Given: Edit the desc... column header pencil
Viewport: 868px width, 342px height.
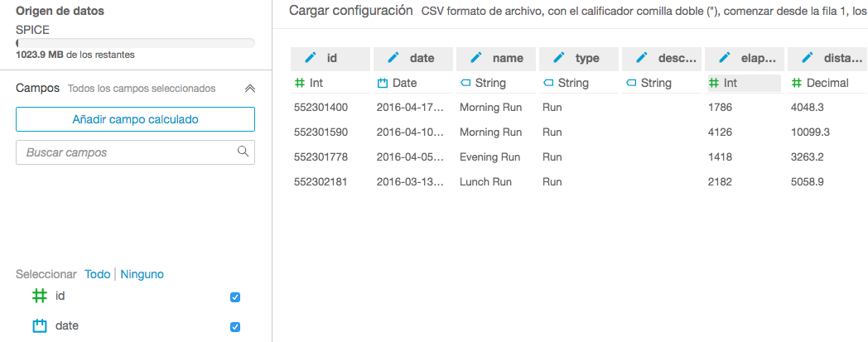Looking at the screenshot, I should point(642,58).
